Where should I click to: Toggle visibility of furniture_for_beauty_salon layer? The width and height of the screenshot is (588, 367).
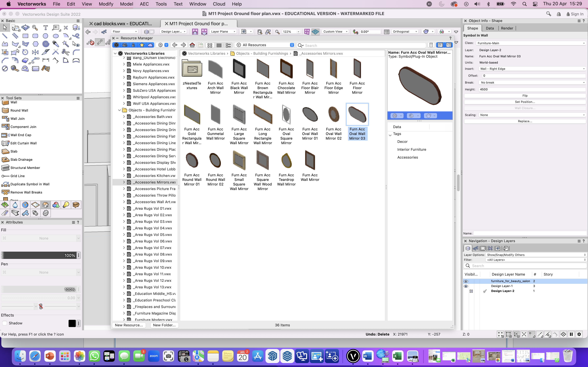coord(466,281)
